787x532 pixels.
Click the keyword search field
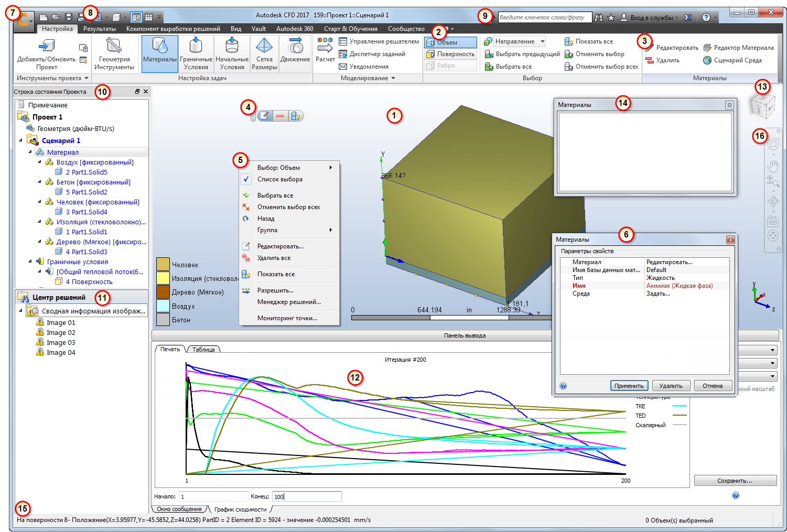click(545, 17)
